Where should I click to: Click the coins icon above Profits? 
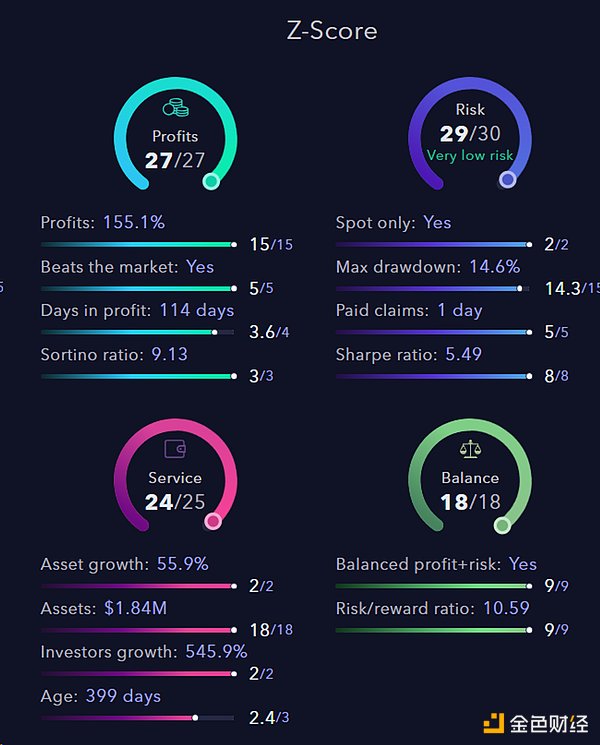[x=175, y=109]
